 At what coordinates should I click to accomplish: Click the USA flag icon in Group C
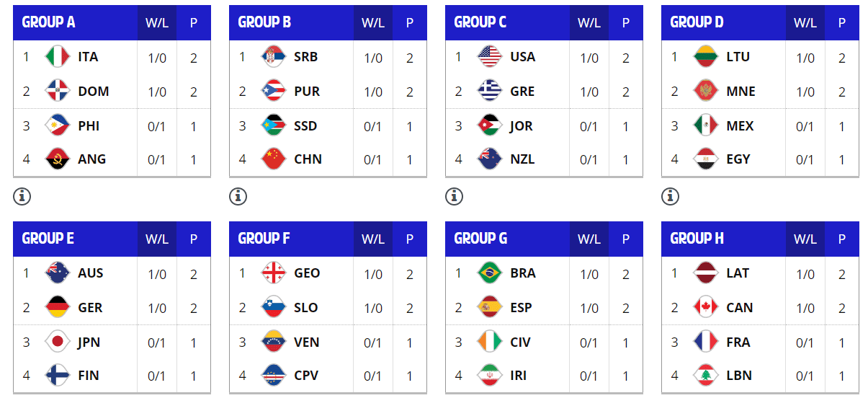490,57
